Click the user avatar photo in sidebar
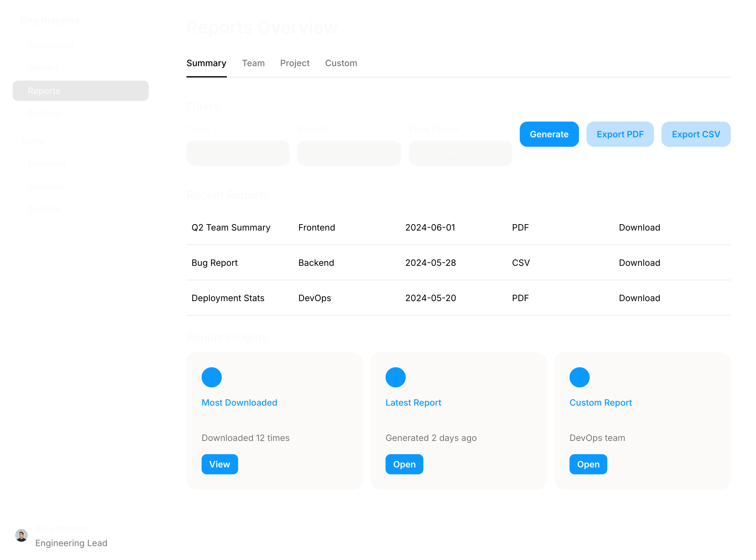The height and width of the screenshot is (560, 756). pos(21,535)
